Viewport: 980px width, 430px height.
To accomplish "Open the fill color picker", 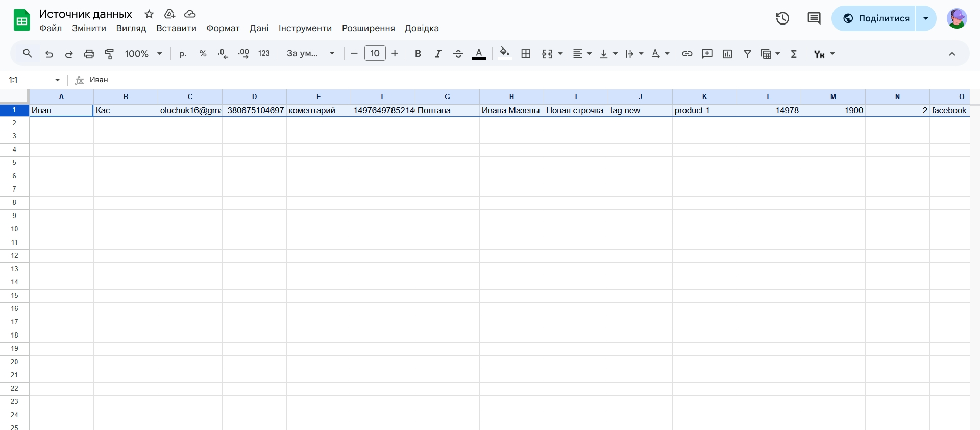I will [505, 54].
